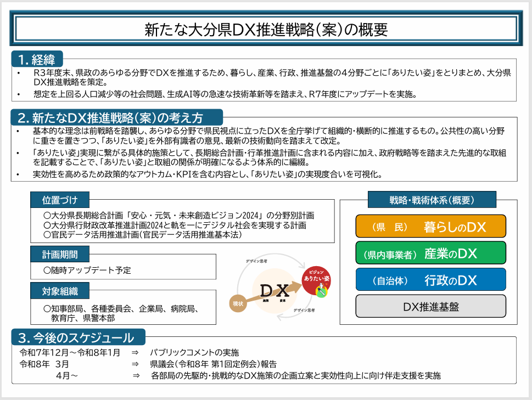Select the central DX circle in diagram
532x400 pixels.
click(x=274, y=291)
